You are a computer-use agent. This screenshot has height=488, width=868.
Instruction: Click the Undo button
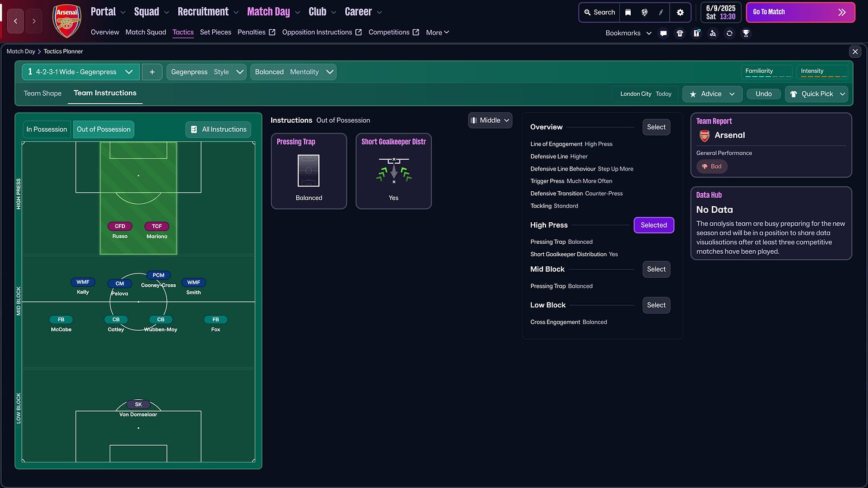[764, 94]
